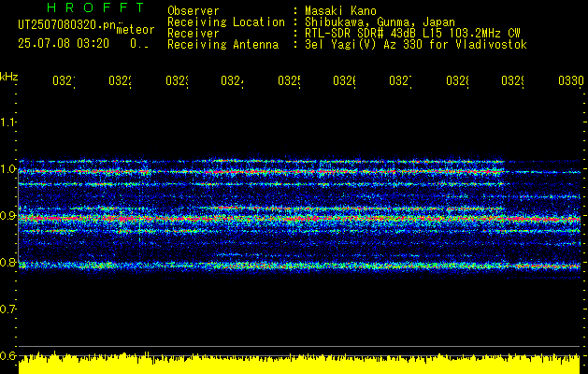
Task: Click the Receiving Antenna label
Action: pos(223,45)
